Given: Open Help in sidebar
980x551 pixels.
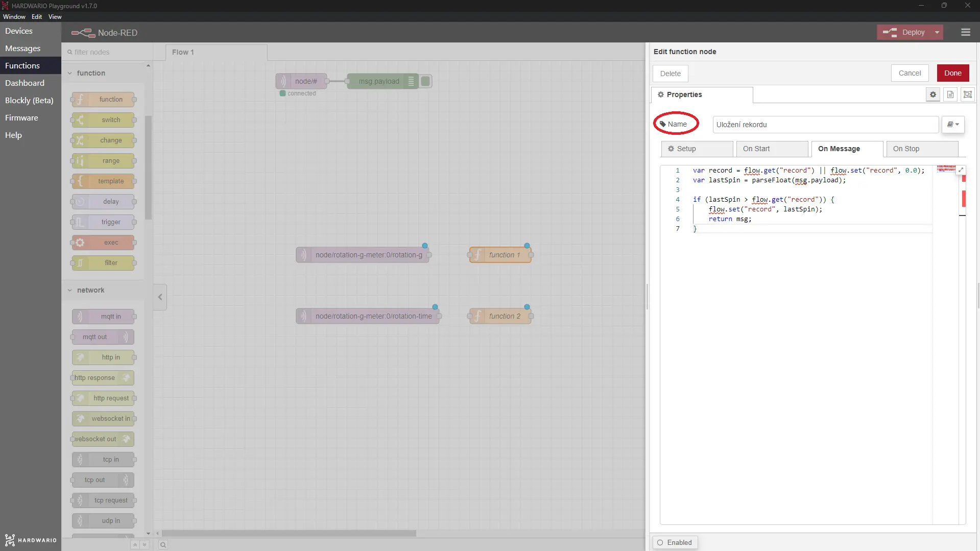Looking at the screenshot, I should click(31, 135).
